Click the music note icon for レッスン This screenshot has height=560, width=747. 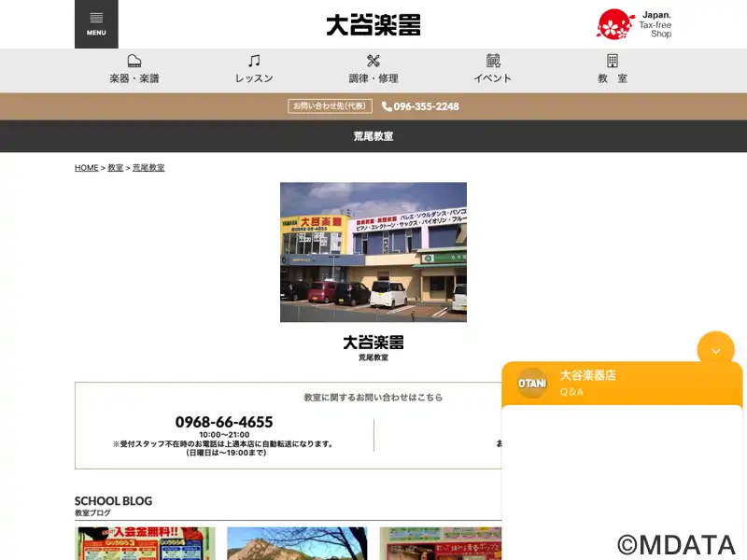coord(254,61)
